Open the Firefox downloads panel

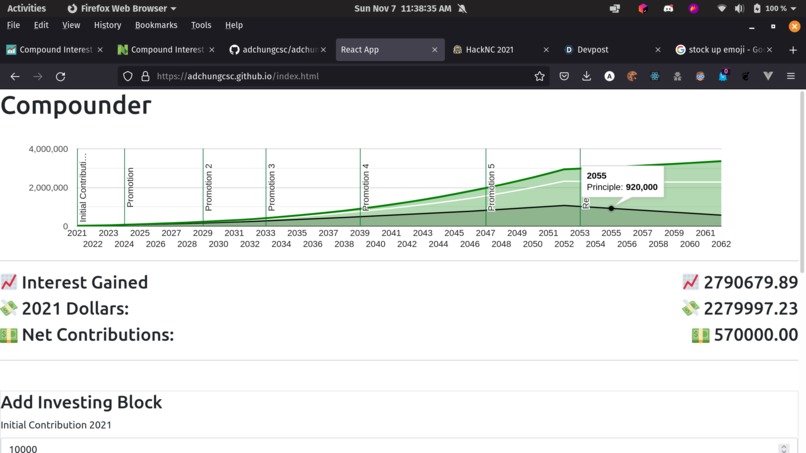[x=587, y=77]
